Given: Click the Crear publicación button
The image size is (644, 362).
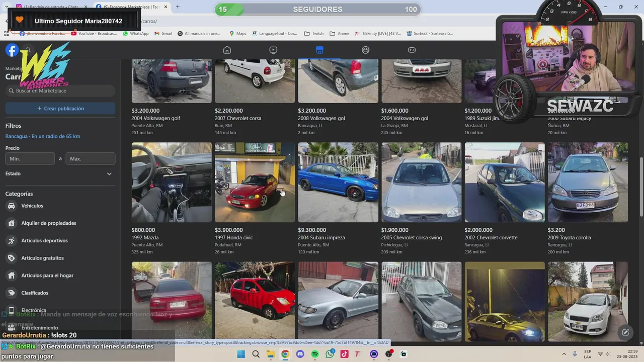Looking at the screenshot, I should point(60,109).
